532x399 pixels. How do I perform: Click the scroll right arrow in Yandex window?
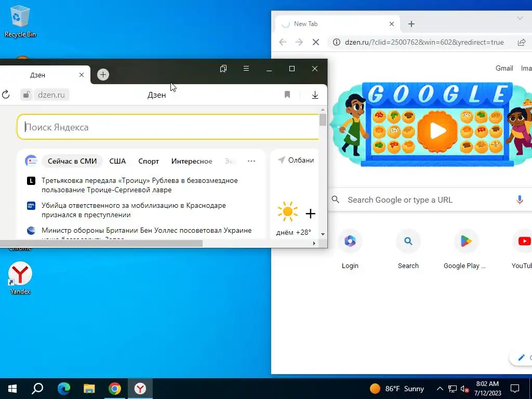click(314, 243)
